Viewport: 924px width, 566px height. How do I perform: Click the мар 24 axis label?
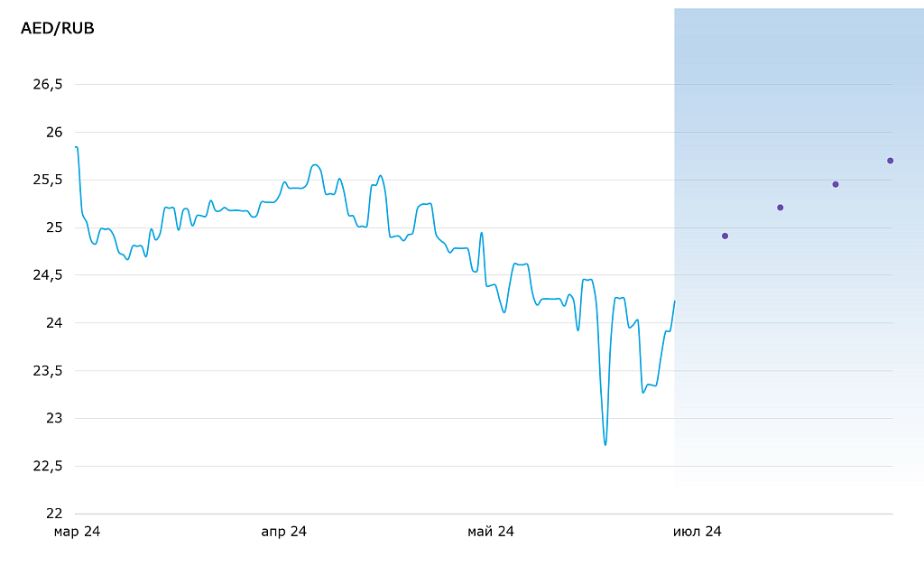click(x=77, y=532)
